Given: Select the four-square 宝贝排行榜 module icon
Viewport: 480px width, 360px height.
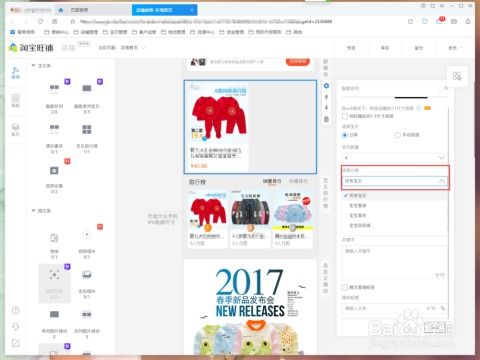Looking at the screenshot, I should tap(87, 129).
